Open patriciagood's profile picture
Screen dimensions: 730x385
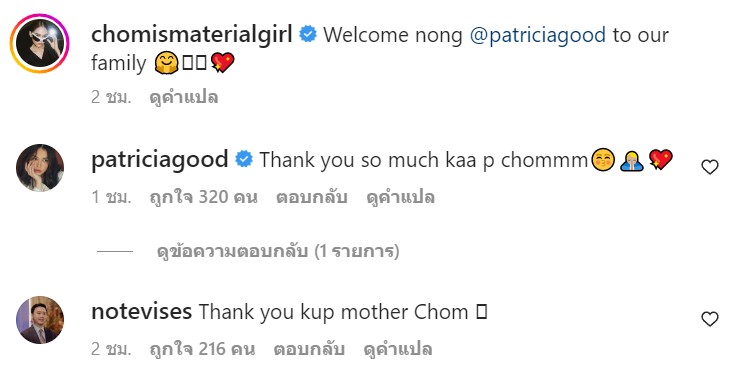40,168
